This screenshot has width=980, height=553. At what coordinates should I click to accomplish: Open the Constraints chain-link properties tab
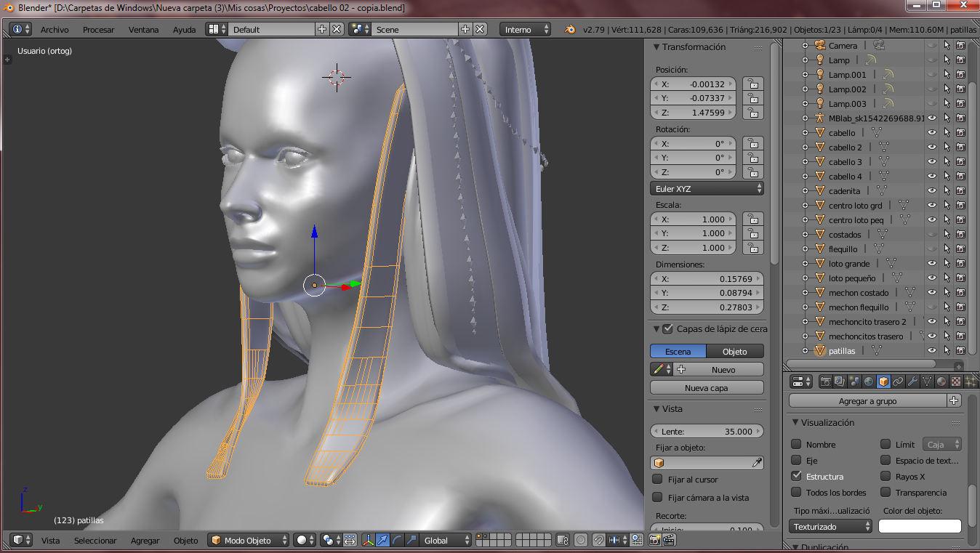click(898, 382)
